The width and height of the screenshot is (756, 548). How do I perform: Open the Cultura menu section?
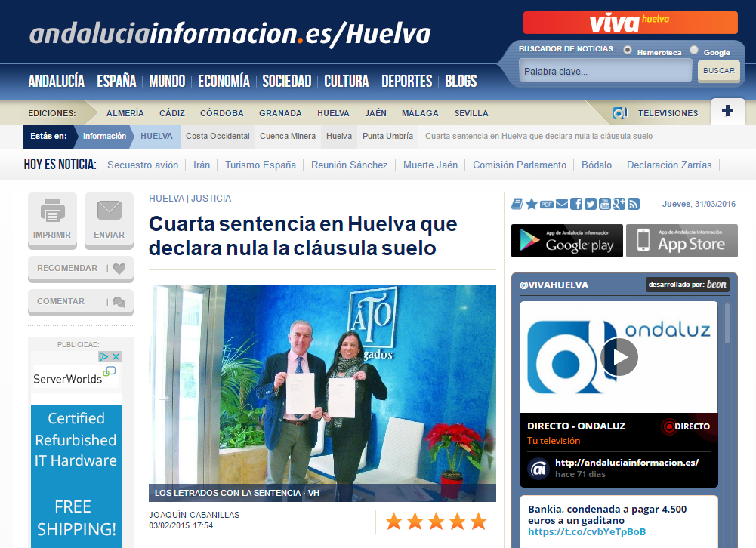346,81
